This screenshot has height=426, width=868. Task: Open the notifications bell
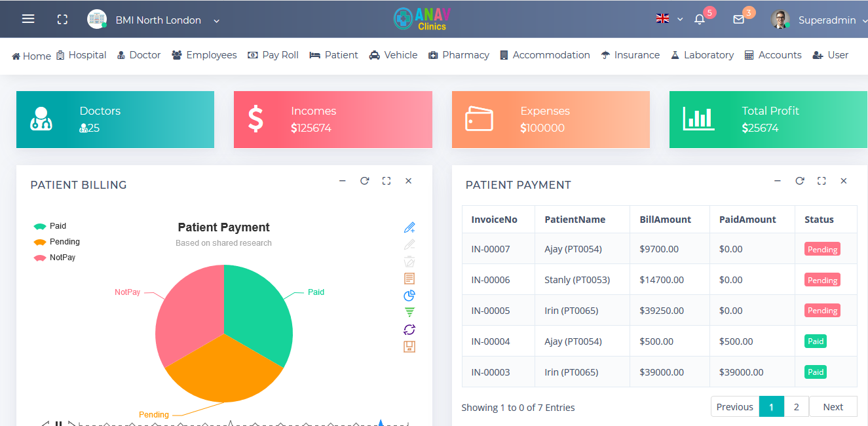(x=700, y=20)
